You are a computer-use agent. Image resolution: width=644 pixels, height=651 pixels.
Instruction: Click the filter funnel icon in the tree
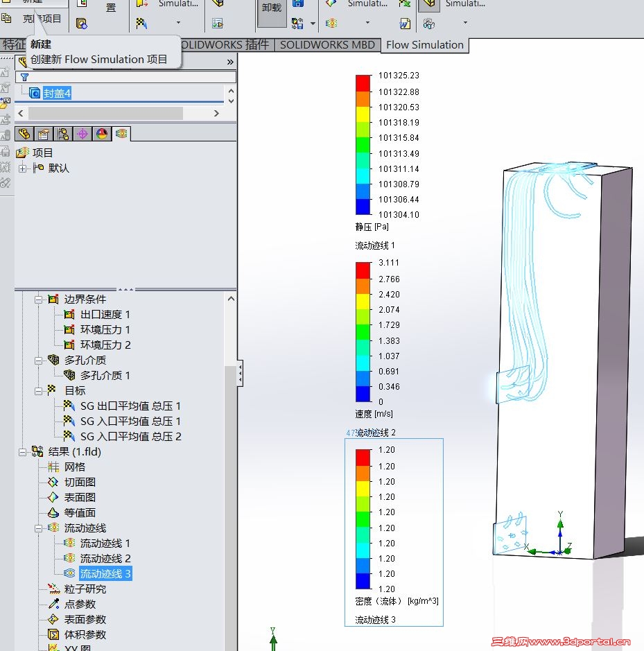[x=24, y=77]
